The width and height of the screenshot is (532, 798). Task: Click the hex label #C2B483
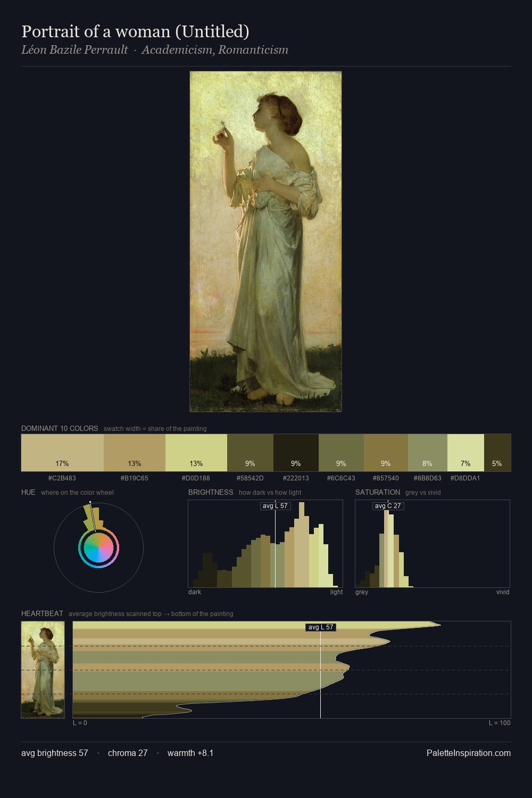pos(62,478)
